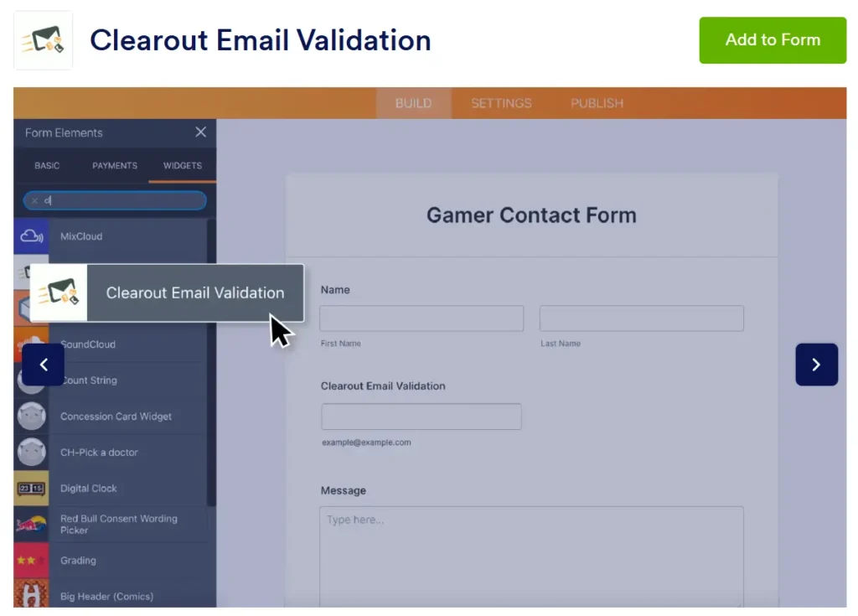Viewport: 858px width, 616px height.
Task: Show the previous slide with the left arrow
Action: point(44,365)
